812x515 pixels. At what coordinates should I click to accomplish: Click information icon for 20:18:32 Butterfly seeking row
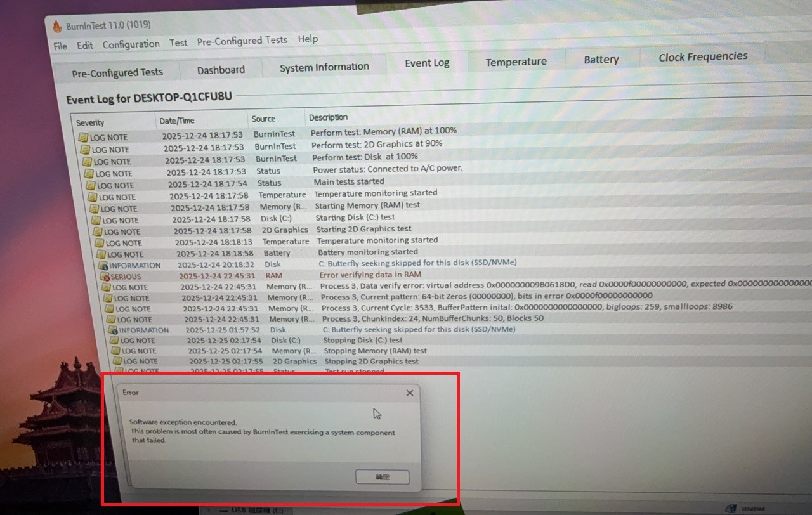tap(103, 265)
